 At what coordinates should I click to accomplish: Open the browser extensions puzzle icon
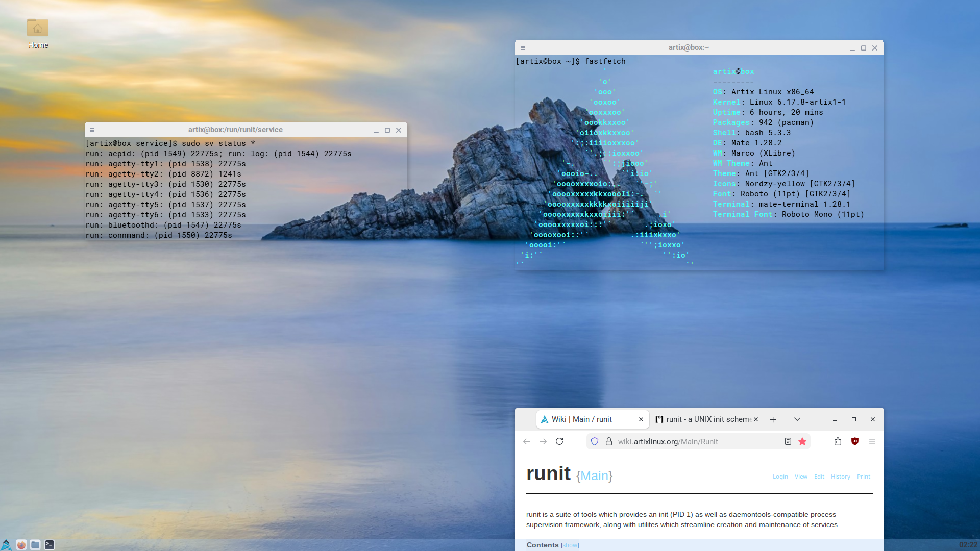838,441
